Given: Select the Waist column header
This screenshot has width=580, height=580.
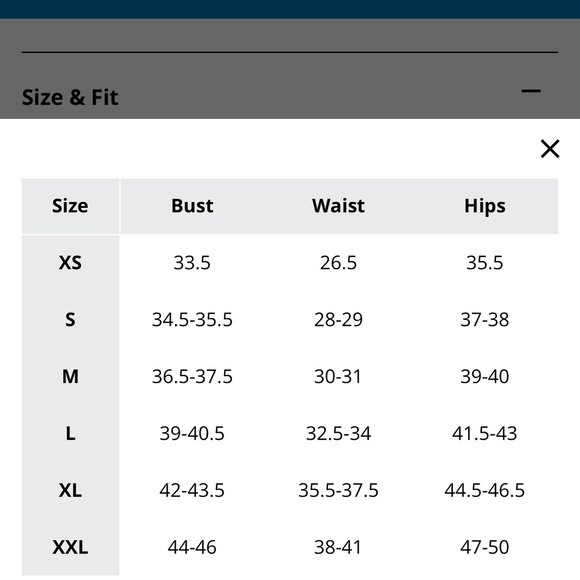Looking at the screenshot, I should 338,206.
